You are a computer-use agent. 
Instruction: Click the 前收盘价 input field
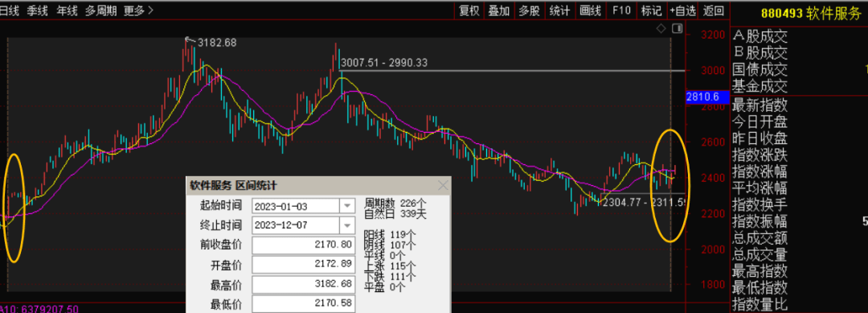pos(303,245)
